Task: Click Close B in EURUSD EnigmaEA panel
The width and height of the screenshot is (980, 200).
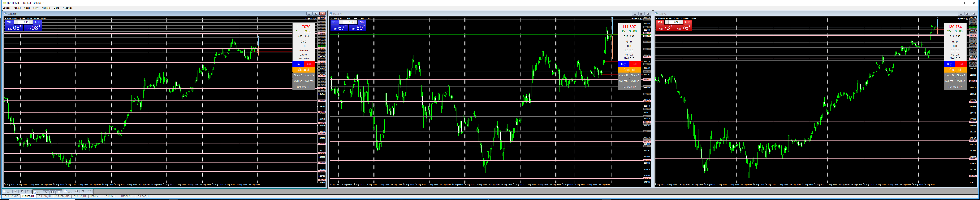Action: (x=298, y=75)
